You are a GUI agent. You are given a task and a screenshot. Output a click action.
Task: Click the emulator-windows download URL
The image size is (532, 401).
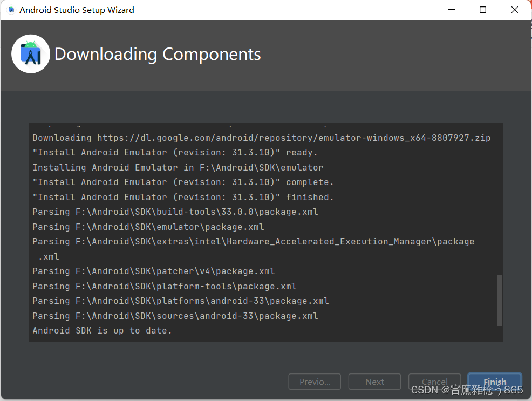coord(293,138)
